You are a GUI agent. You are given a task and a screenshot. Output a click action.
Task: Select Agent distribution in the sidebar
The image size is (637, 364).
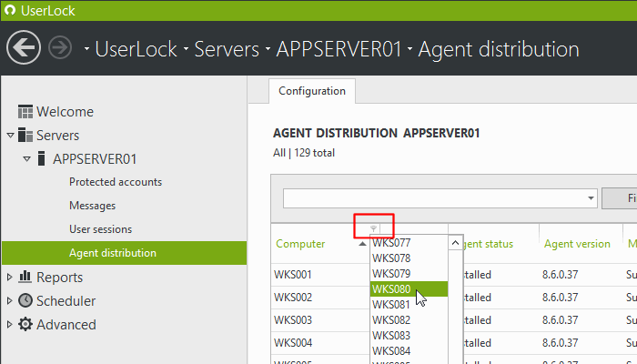pos(125,253)
